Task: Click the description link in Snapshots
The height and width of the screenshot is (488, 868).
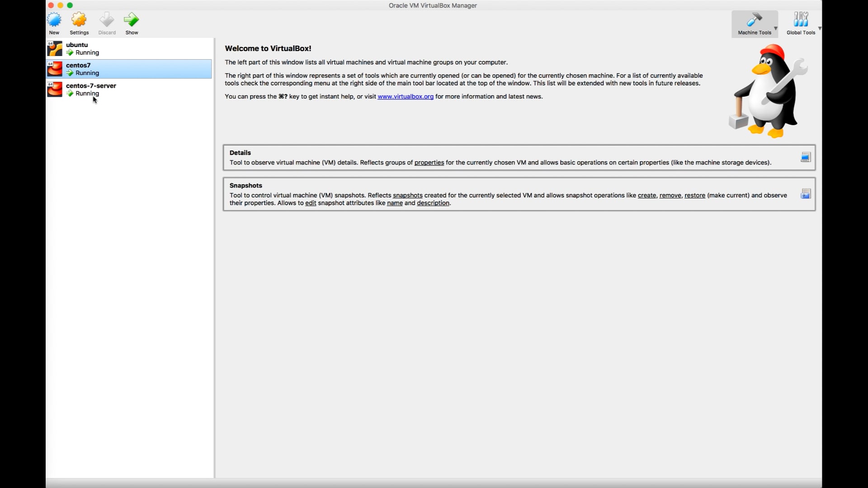Action: (433, 203)
